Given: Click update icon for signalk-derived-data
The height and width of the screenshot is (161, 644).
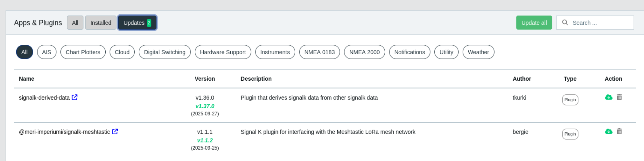Looking at the screenshot, I should click(608, 97).
